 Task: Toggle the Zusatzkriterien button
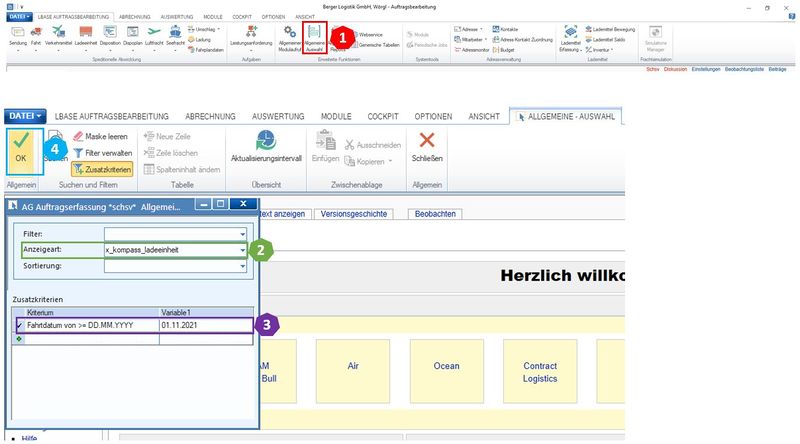click(102, 169)
